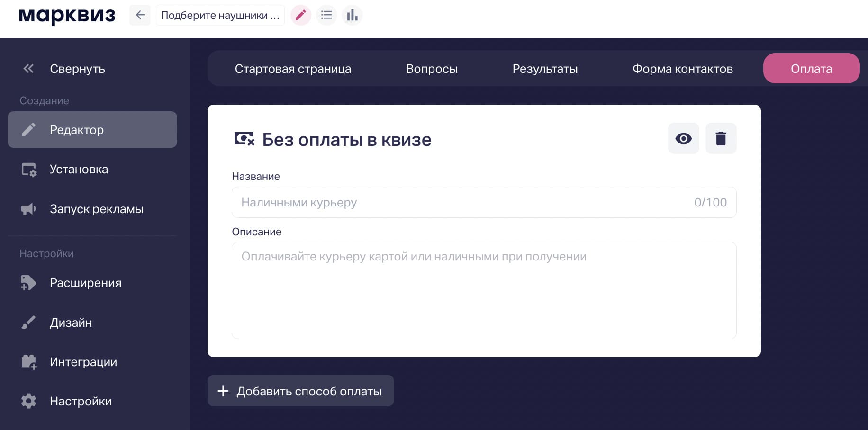Go to the Стартовая страница tab
Viewport: 868px width, 430px height.
pos(292,68)
